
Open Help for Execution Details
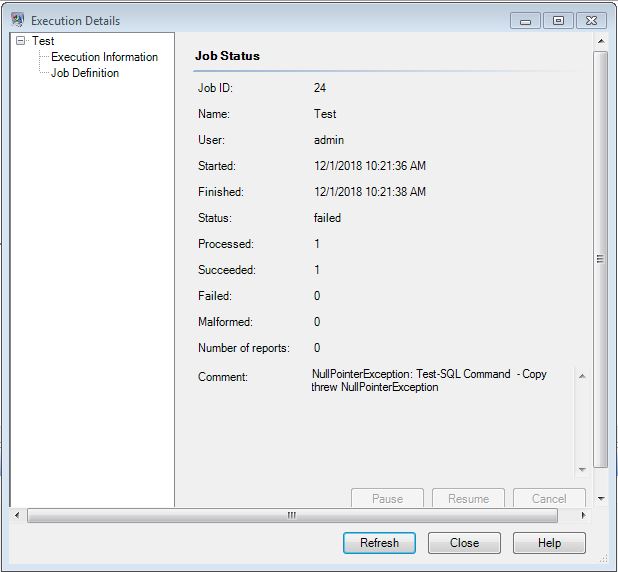[x=549, y=543]
